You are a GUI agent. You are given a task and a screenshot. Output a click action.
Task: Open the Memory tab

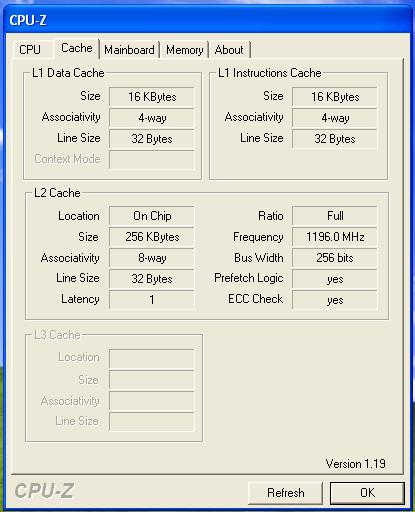(185, 50)
